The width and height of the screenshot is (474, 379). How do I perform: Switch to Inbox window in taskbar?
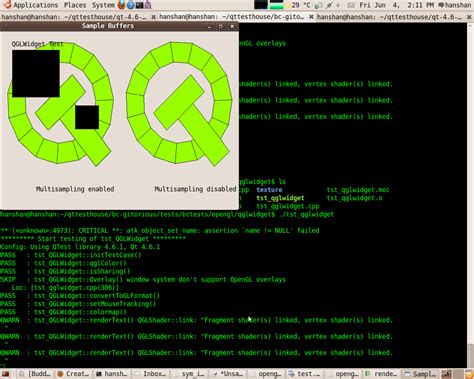151,374
